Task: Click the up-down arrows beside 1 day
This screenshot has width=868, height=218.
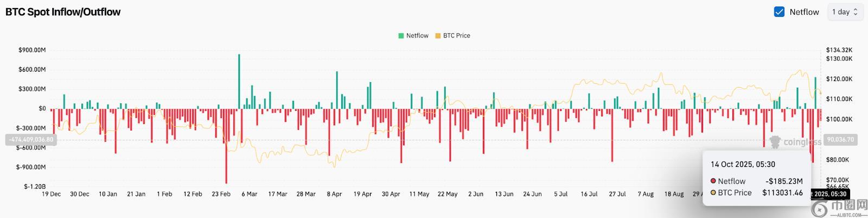Action: click(x=856, y=12)
